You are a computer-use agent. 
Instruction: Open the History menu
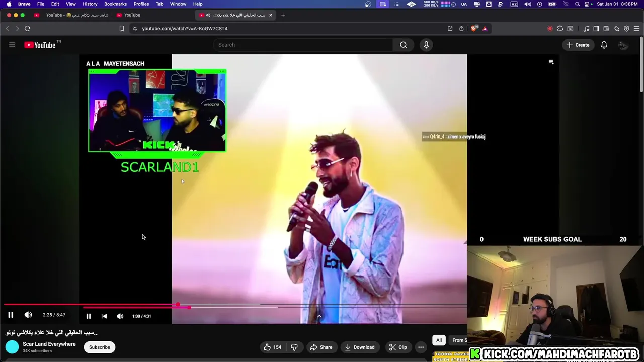click(x=90, y=4)
